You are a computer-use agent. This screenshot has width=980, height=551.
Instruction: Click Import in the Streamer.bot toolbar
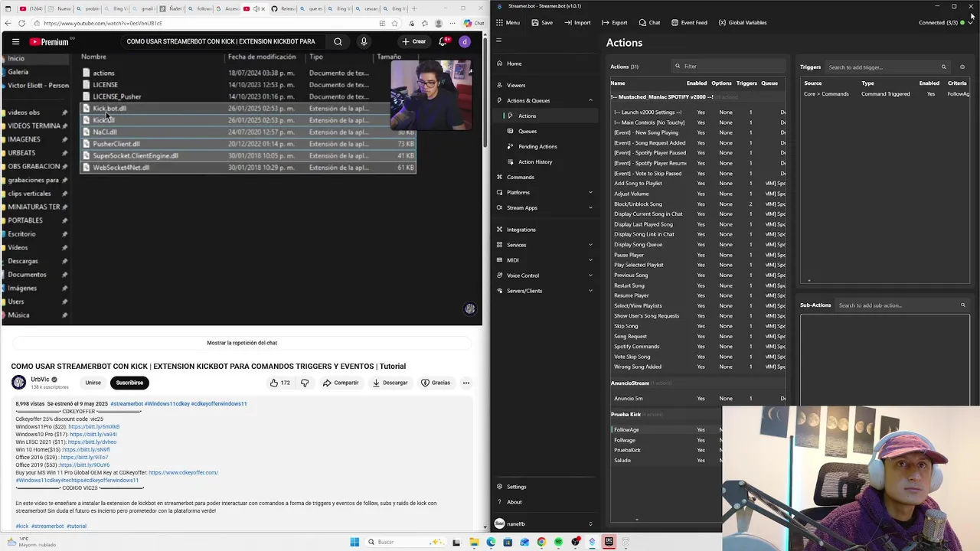(577, 22)
